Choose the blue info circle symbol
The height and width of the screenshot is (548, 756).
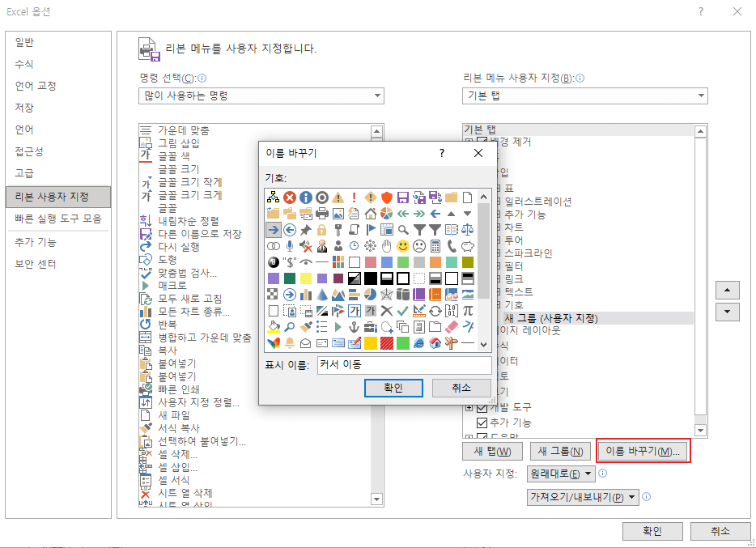coord(306,198)
